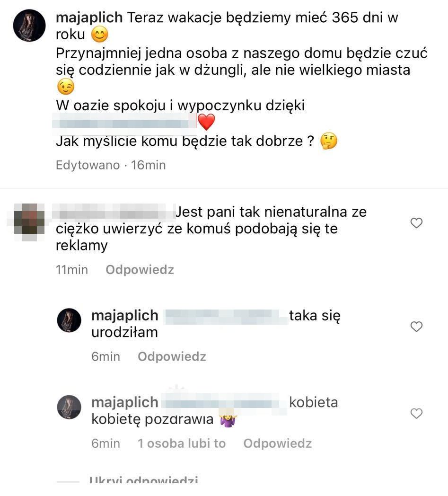Click blurred mention in 'taka się urodziłam' reply

(x=225, y=316)
